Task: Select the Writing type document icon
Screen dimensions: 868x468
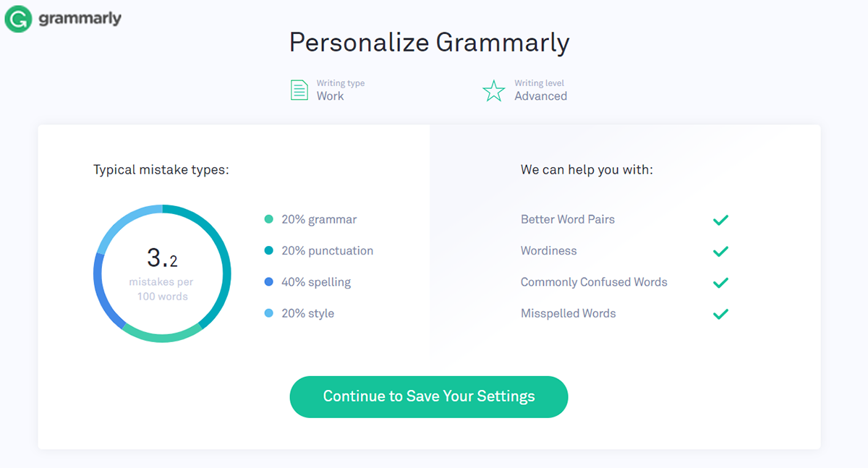Action: (299, 89)
